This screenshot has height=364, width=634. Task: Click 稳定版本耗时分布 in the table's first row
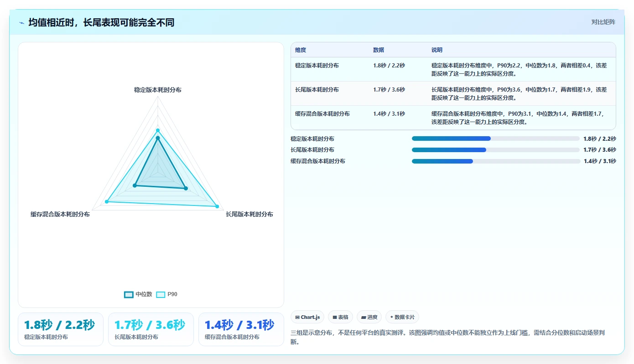[x=317, y=66]
